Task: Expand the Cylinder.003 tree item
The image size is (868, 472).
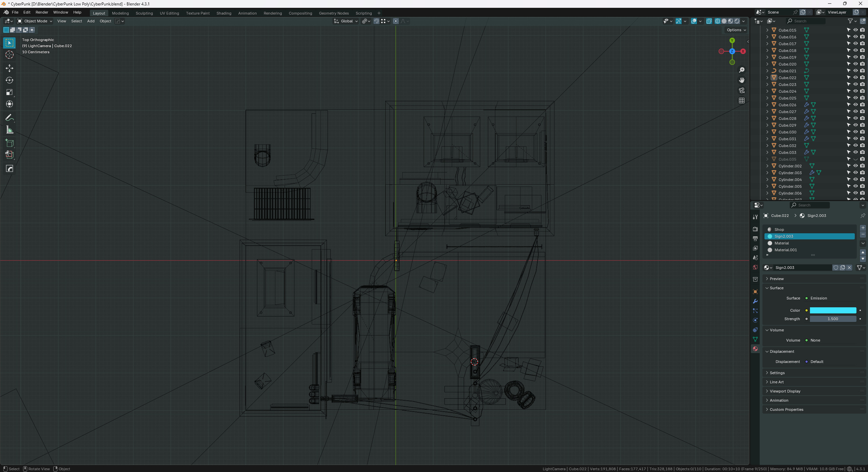Action: (x=767, y=173)
